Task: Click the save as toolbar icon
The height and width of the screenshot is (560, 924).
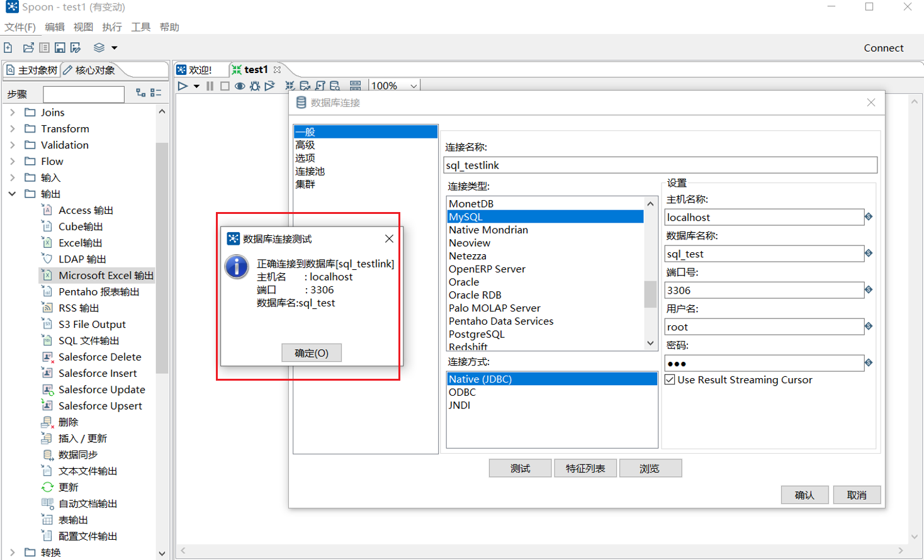Action: point(76,48)
